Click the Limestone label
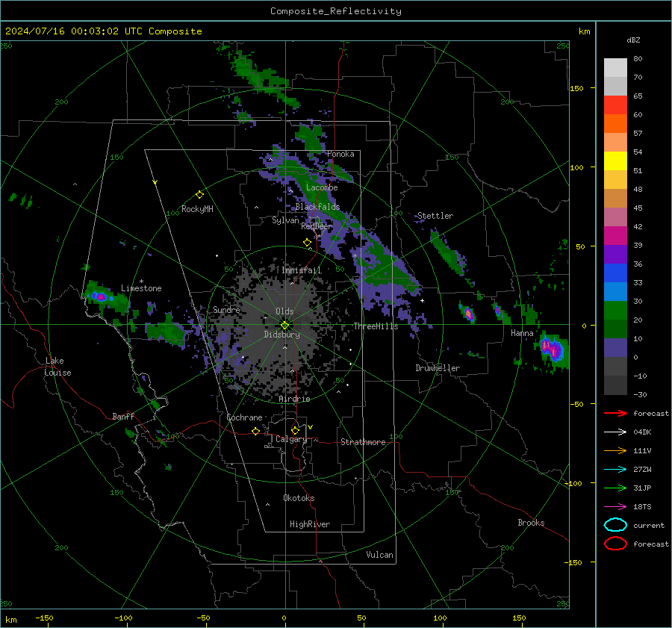 [141, 288]
